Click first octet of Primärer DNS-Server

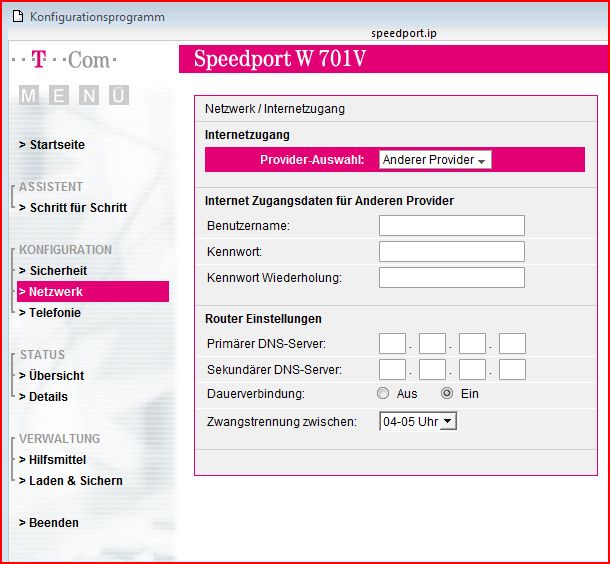coord(392,343)
